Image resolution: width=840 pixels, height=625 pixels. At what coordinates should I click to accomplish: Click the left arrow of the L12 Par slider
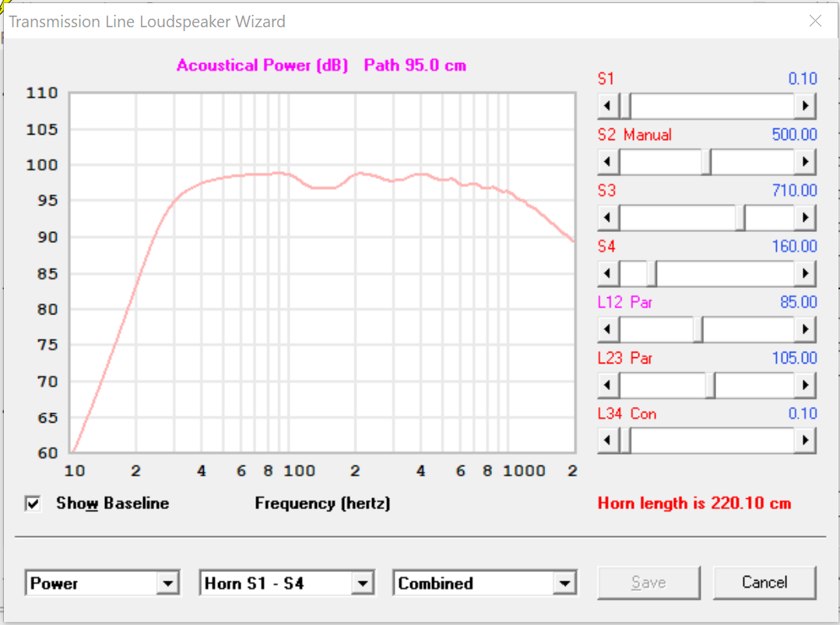click(x=608, y=329)
